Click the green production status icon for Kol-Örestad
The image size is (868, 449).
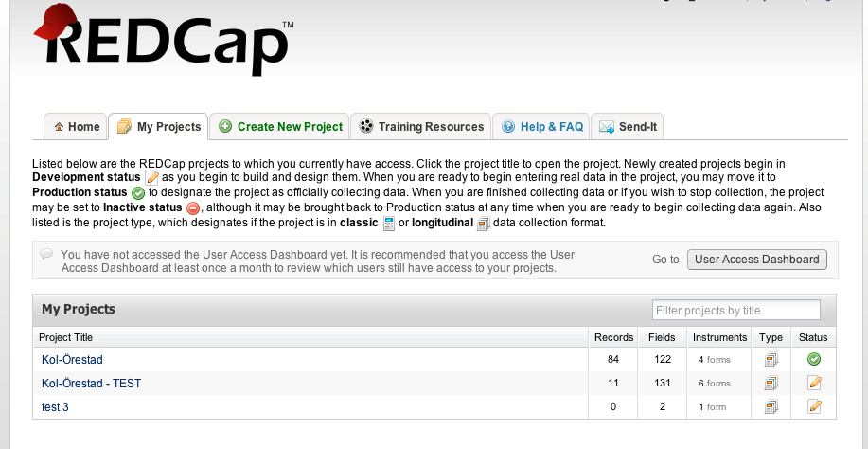pyautogui.click(x=814, y=360)
